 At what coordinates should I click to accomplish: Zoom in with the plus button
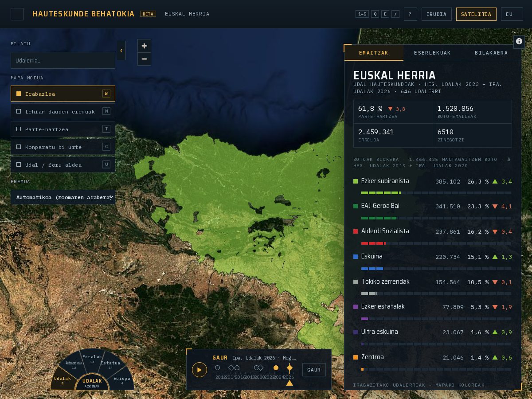pos(144,46)
